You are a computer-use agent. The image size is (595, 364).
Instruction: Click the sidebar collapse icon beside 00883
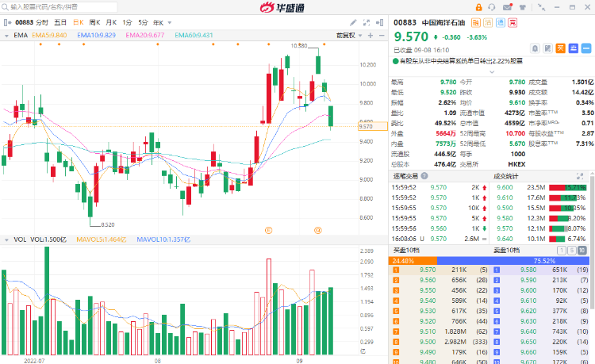[8, 23]
